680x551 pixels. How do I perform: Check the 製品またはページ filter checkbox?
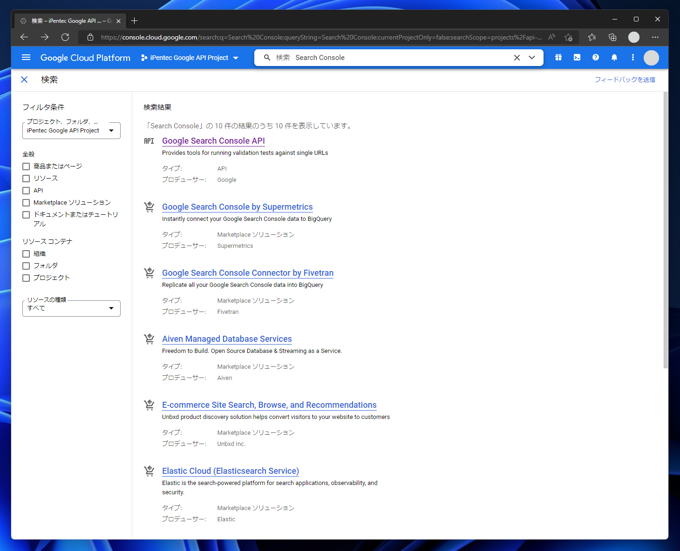click(x=26, y=166)
